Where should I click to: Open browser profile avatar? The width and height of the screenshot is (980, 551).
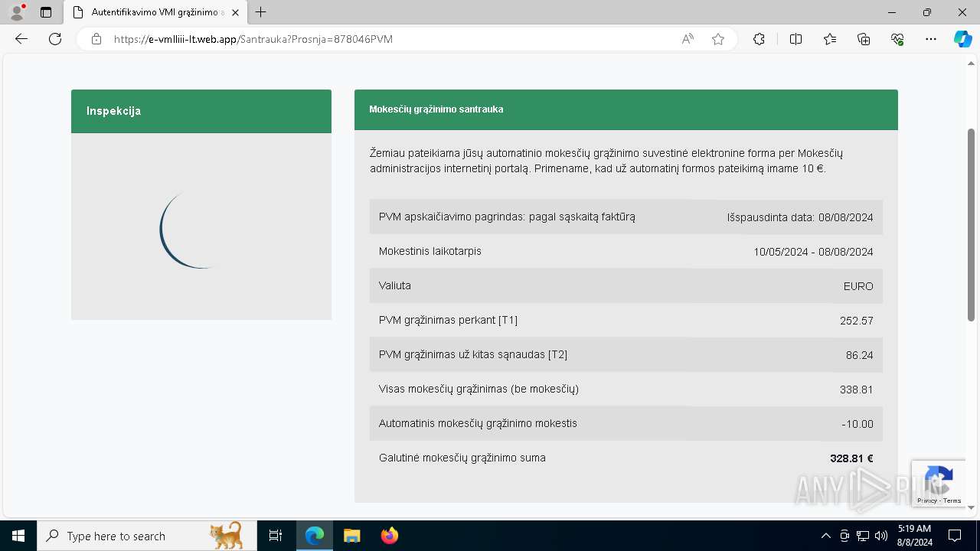tap(16, 12)
